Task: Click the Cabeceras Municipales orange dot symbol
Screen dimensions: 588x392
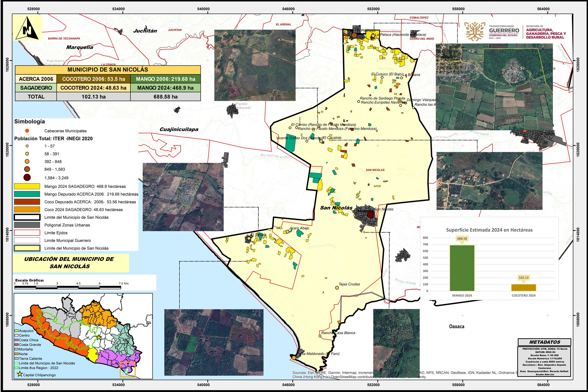Action: [27, 131]
